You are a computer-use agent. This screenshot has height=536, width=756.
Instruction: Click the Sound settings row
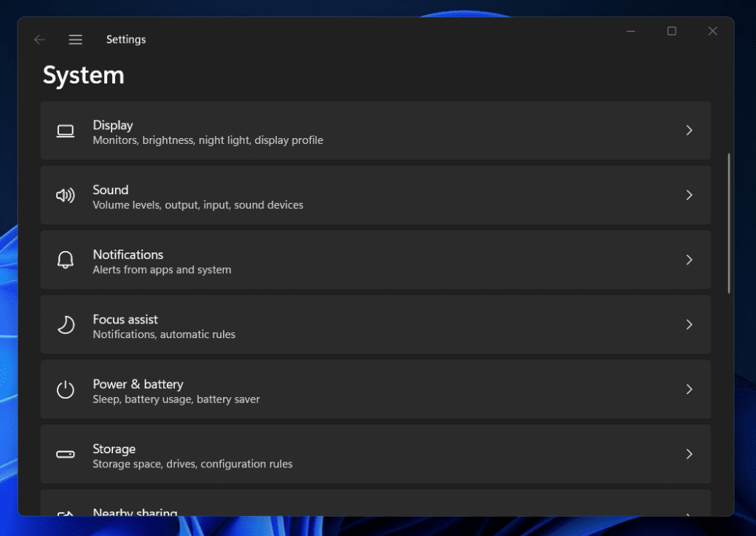coord(377,195)
